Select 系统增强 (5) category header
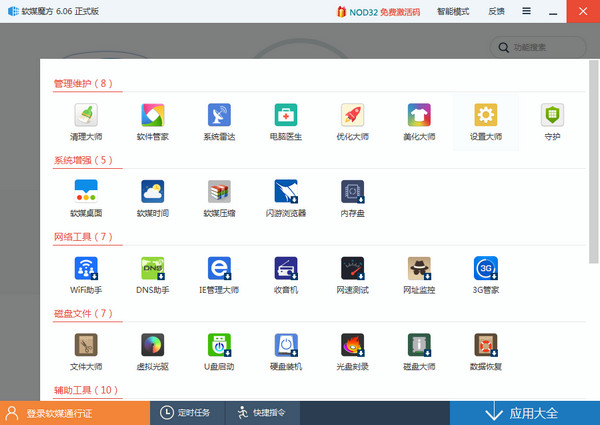The height and width of the screenshot is (425, 600). point(83,160)
